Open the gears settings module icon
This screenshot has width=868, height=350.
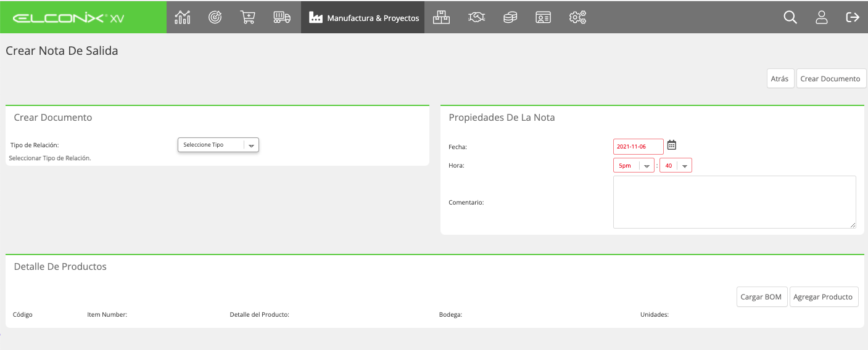point(577,17)
